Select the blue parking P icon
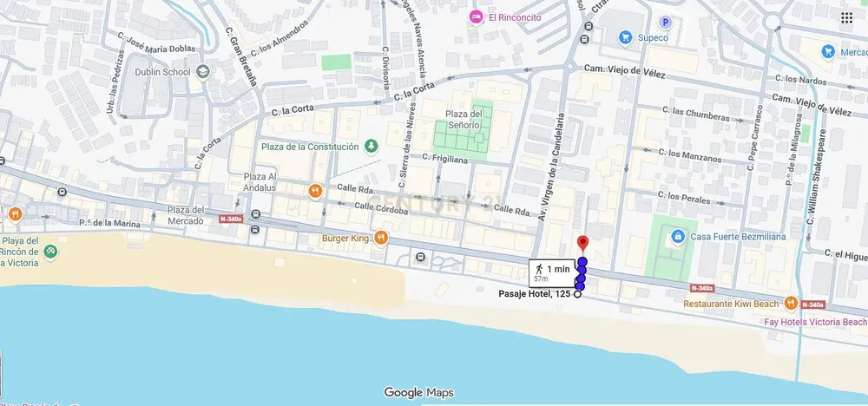This screenshot has width=868, height=406. [x=666, y=23]
